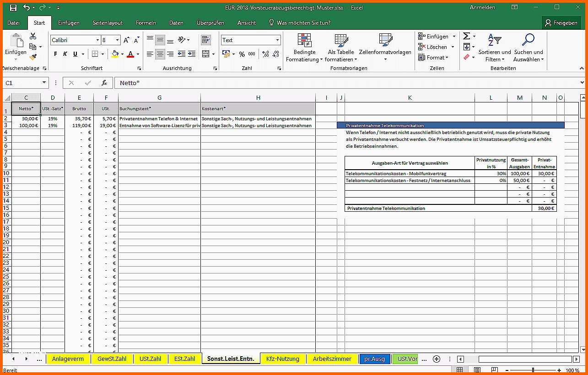
Task: Open Bedingte Formatierung options
Action: click(304, 48)
